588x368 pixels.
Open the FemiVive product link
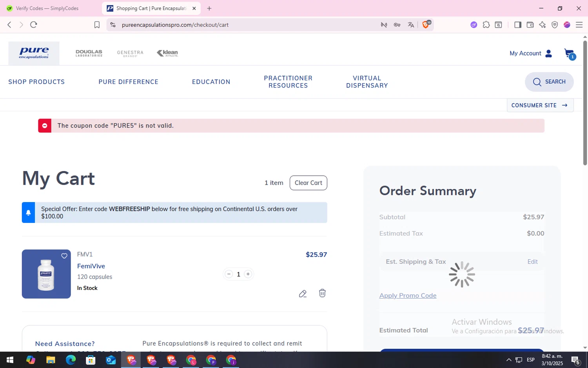91,266
